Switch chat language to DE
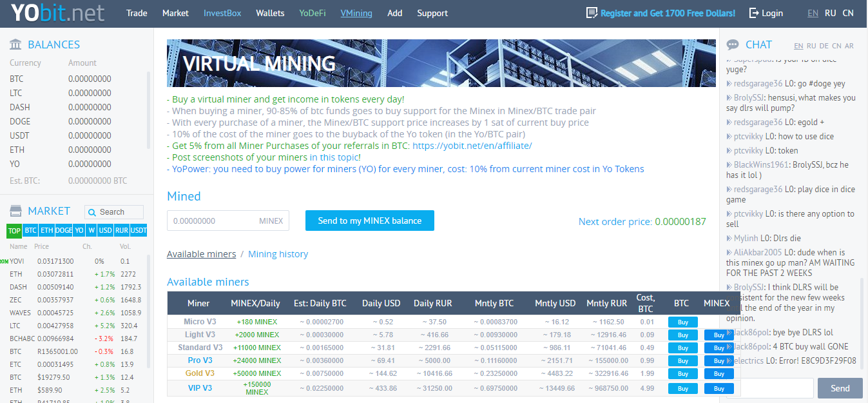The image size is (868, 403). click(824, 46)
